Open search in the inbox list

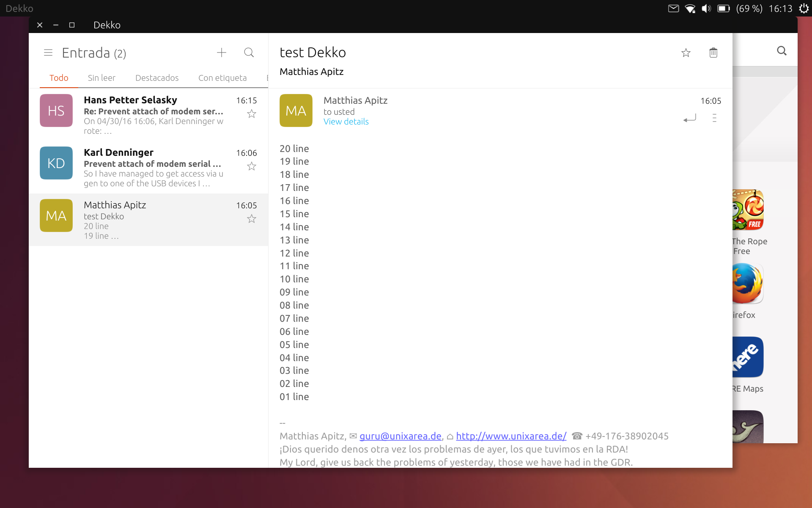pyautogui.click(x=249, y=52)
